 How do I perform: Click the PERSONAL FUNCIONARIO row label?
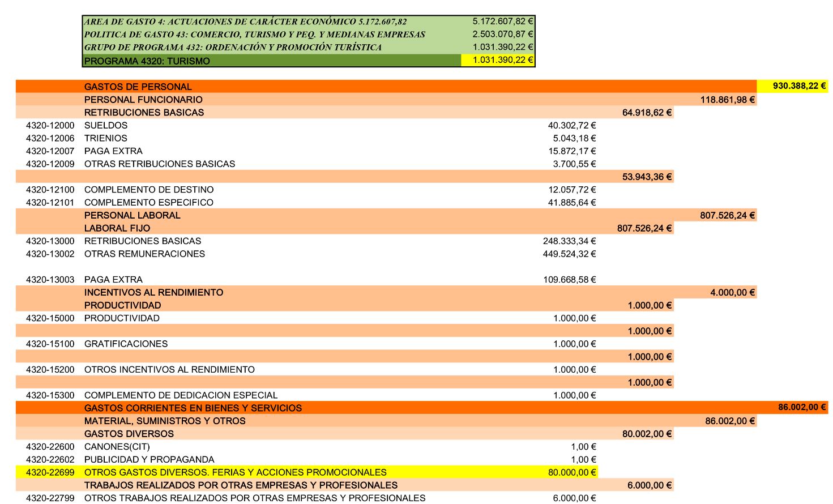point(143,100)
